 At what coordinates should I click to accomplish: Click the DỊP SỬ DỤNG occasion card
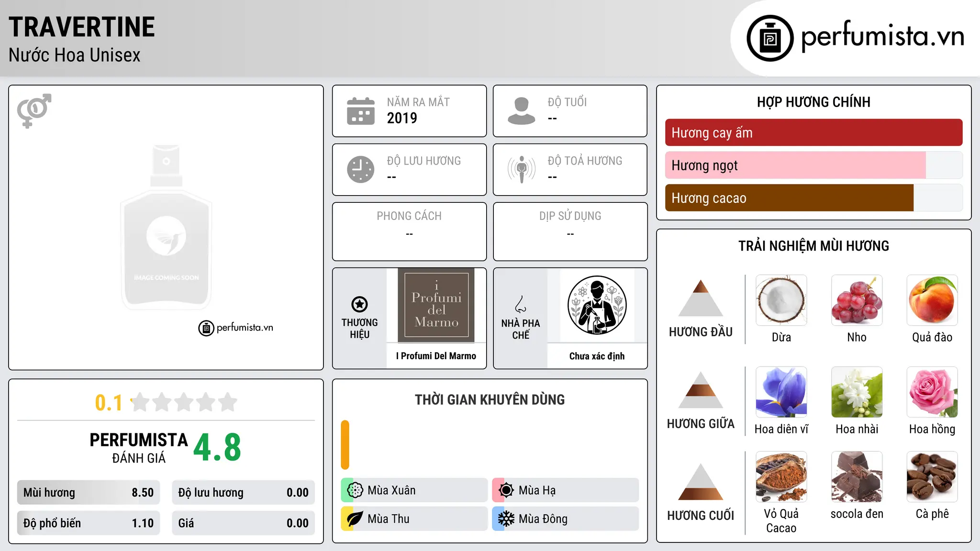[570, 231]
